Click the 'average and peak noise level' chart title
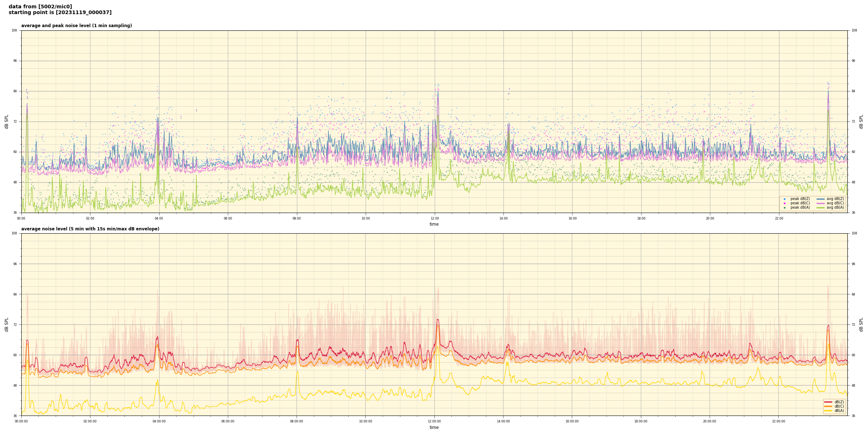This screenshot has height=434, width=868. click(x=76, y=26)
